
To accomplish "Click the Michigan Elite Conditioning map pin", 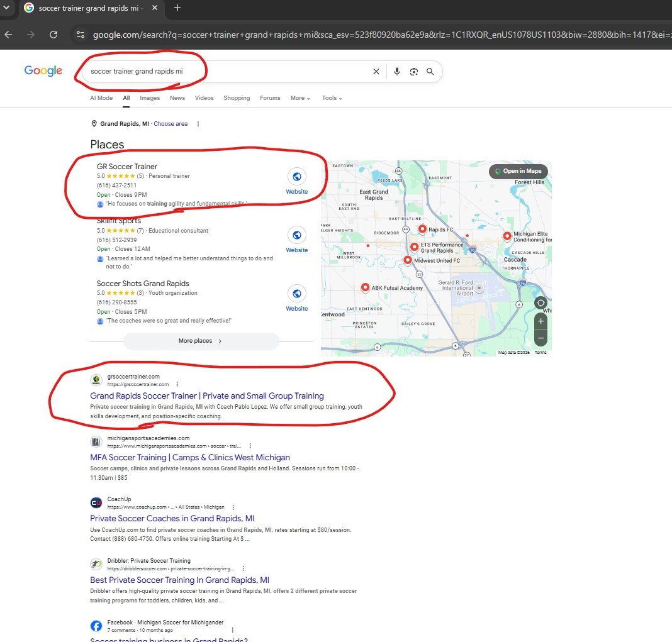I will point(507,236).
